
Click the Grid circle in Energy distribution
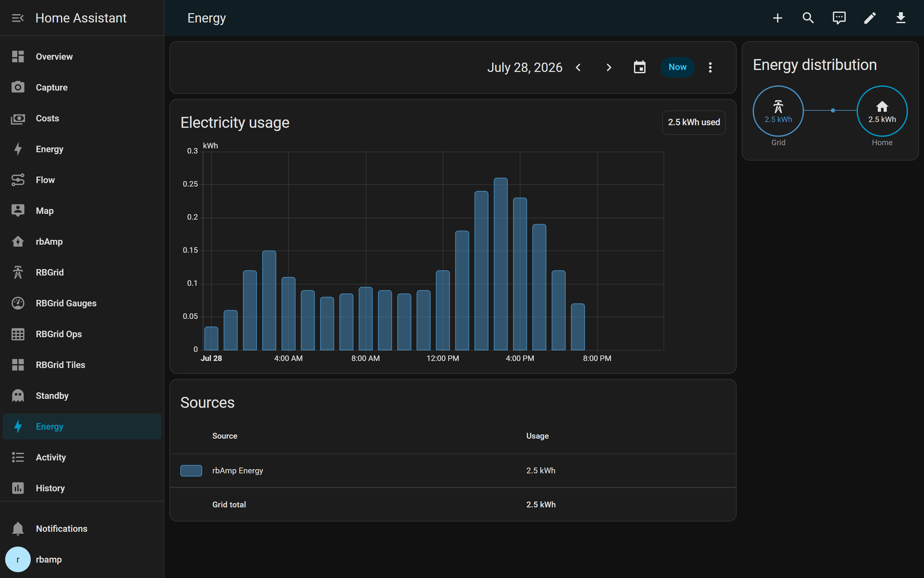778,111
